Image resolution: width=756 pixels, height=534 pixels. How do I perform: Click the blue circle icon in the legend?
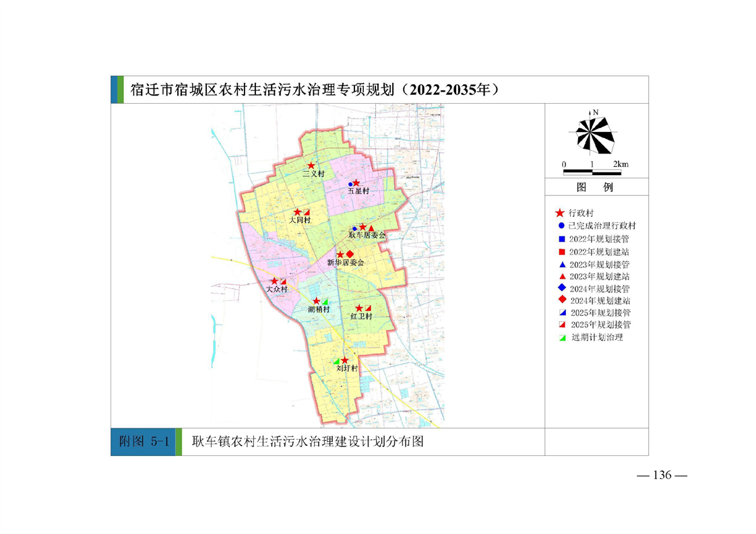click(560, 226)
